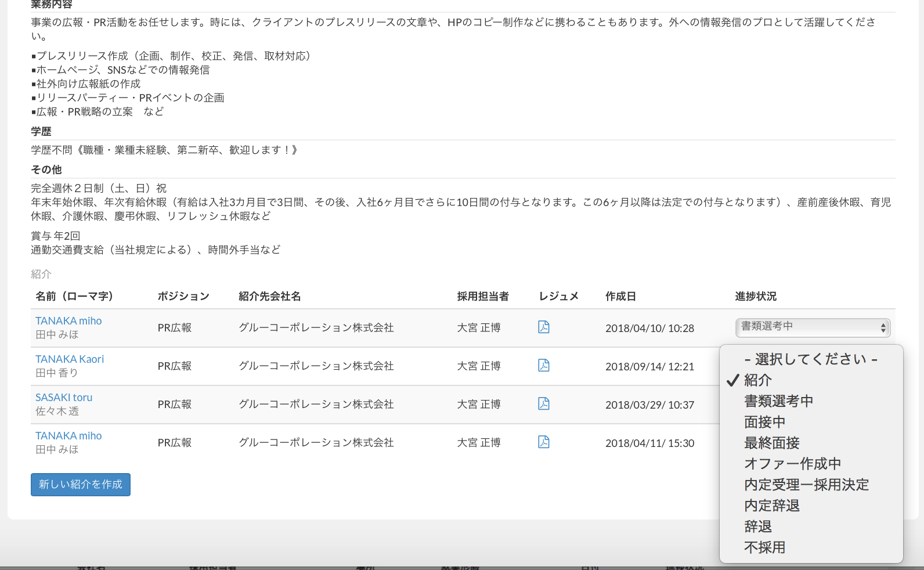Screen dimensions: 924x570
Task: Set status to 不採用 in the list
Action: click(764, 547)
